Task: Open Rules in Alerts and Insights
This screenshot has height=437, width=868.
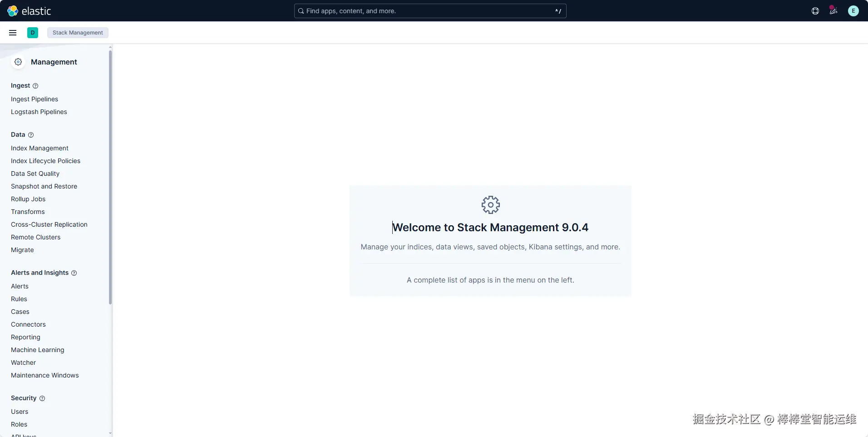Action: tap(19, 299)
